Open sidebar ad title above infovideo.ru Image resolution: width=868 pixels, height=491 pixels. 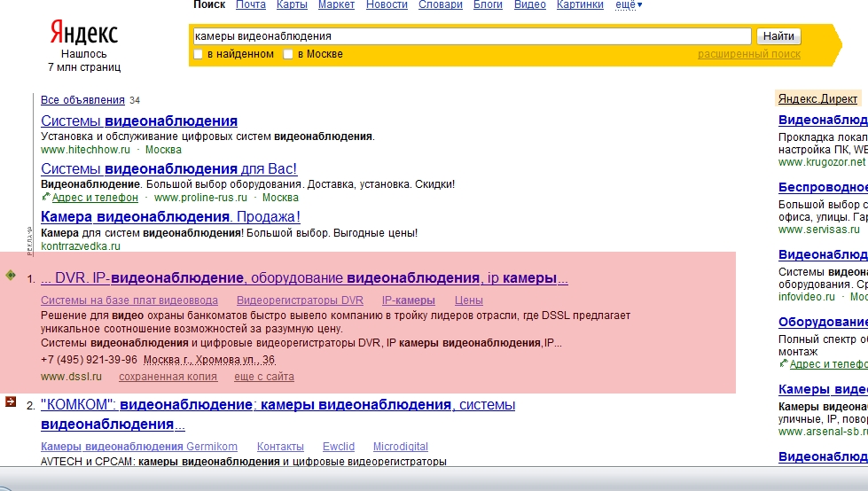[x=823, y=254]
